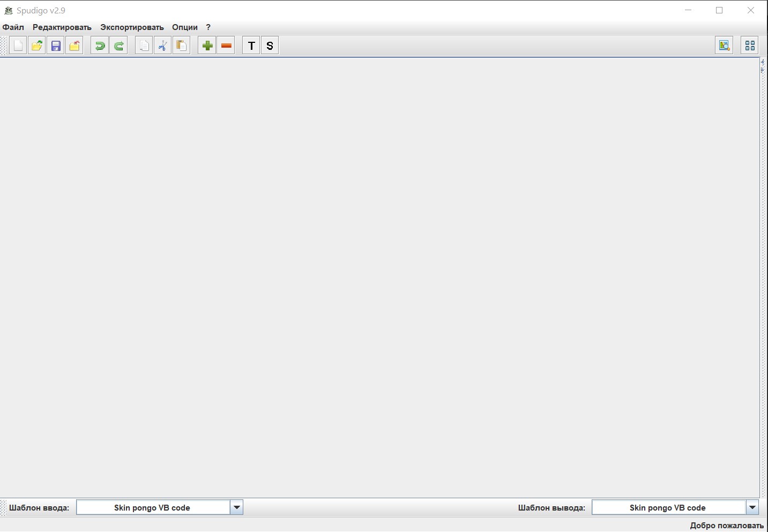The height and width of the screenshot is (532, 768).
Task: Copy with the toolbar copy icon
Action: 144,46
